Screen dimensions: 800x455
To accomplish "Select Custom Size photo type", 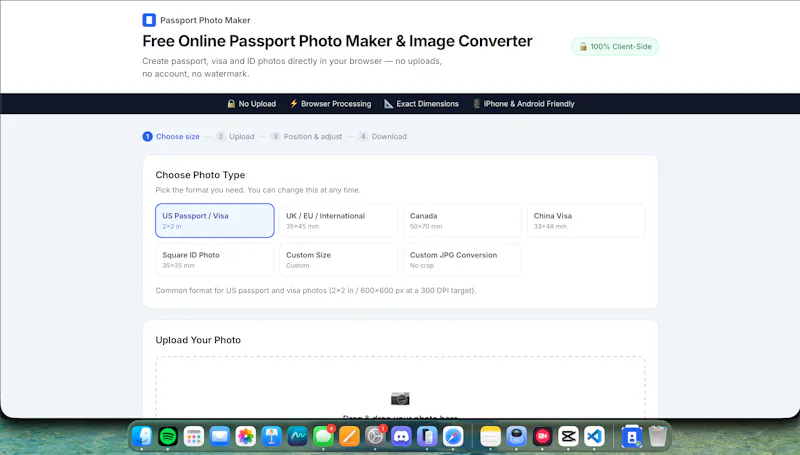I will coord(338,260).
